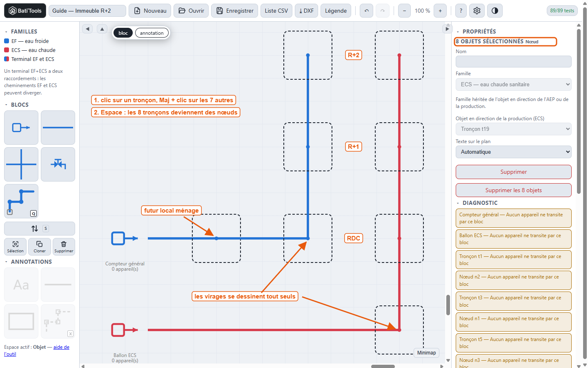Select the straight tronçon block tool
The width and height of the screenshot is (588, 368).
tap(58, 128)
